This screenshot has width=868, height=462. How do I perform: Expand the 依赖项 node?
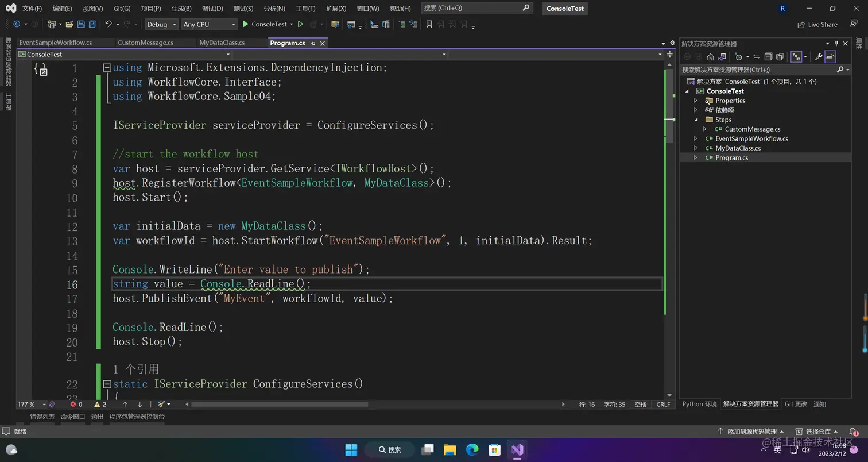[696, 110]
